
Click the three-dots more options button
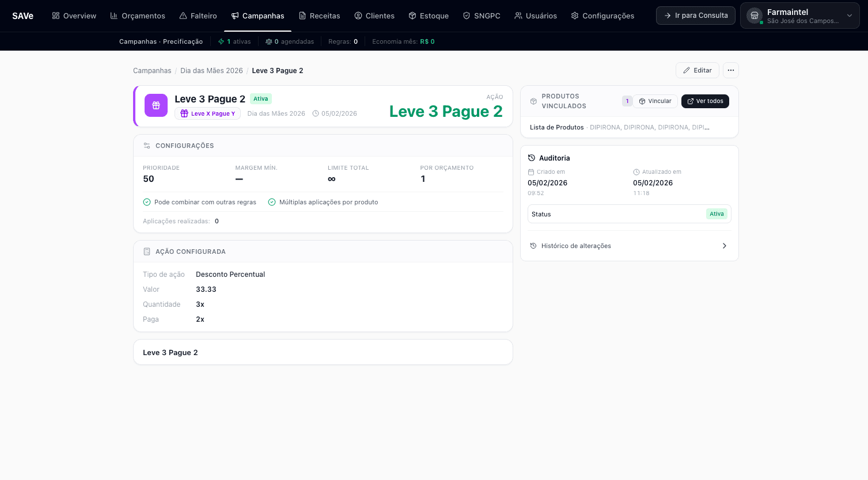point(730,70)
